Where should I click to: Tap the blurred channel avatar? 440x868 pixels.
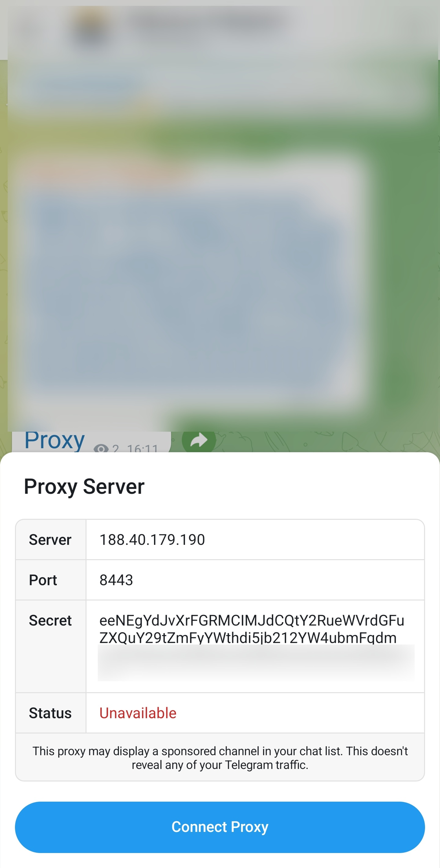(x=91, y=30)
